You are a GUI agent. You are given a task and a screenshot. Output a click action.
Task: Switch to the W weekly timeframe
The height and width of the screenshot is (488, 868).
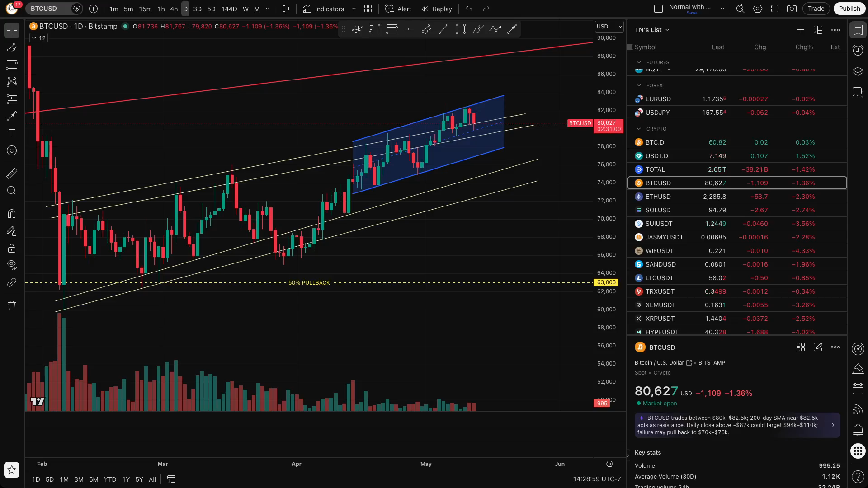245,9
